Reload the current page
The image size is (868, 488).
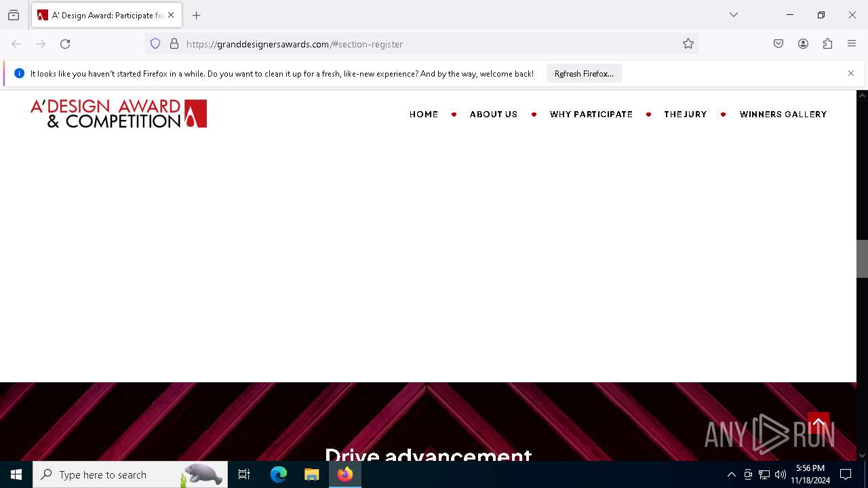click(x=65, y=44)
